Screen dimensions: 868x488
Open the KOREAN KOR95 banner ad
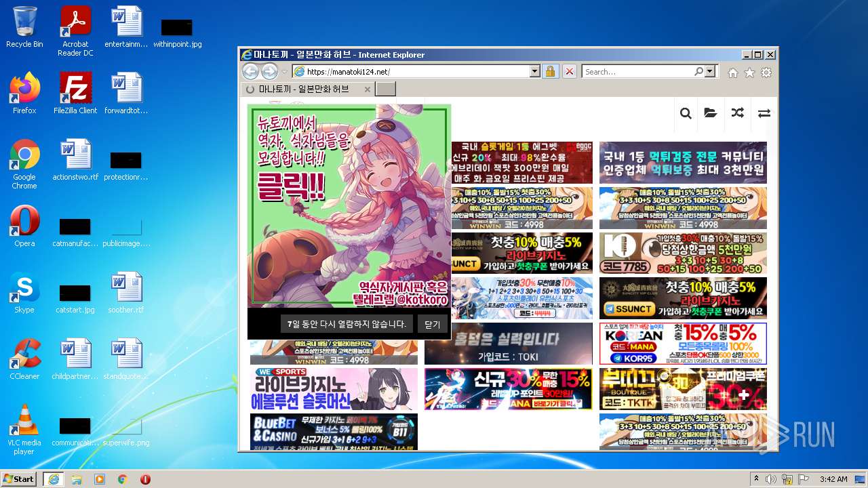click(x=683, y=344)
